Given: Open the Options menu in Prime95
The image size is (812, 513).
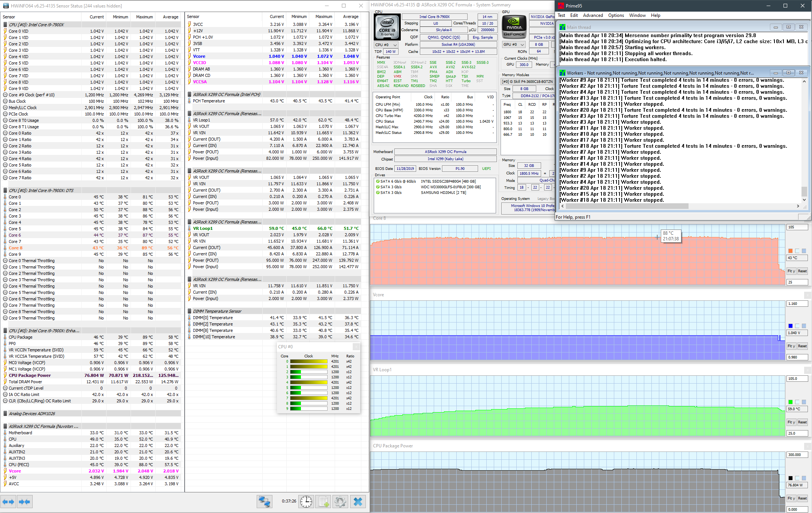Looking at the screenshot, I should [x=616, y=15].
